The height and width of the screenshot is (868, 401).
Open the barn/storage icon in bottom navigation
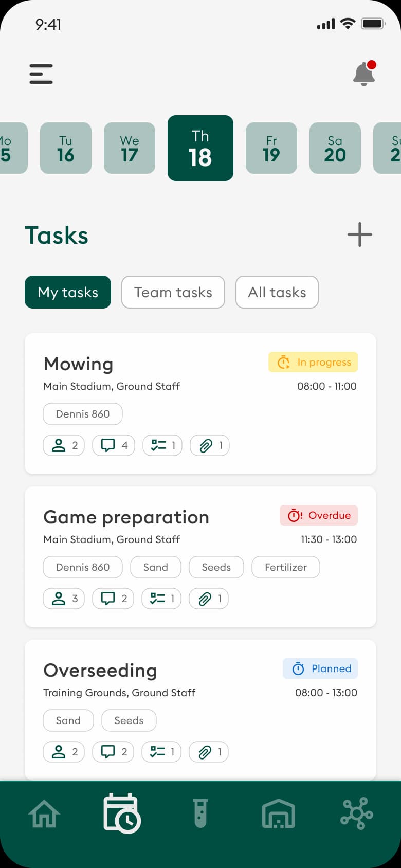pyautogui.click(x=279, y=814)
